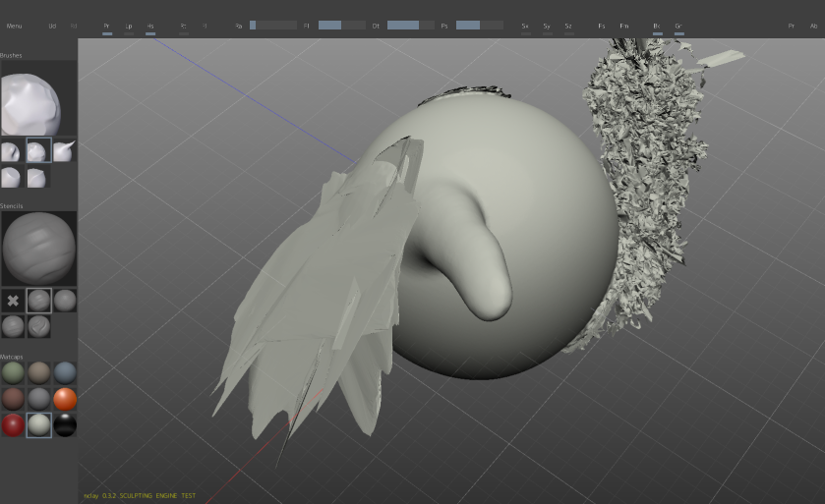The width and height of the screenshot is (825, 504).
Task: Toggle Sy symmetry
Action: [x=547, y=27]
